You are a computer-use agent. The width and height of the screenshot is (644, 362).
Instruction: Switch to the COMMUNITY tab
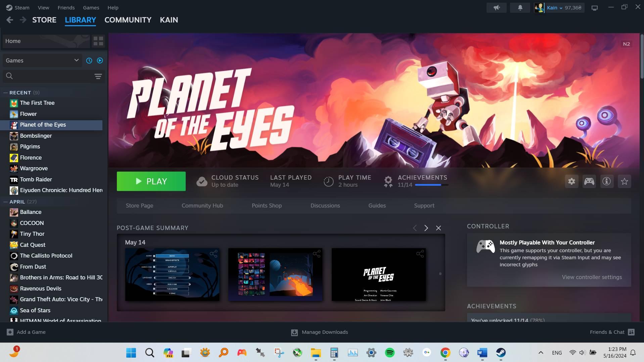[x=128, y=20]
